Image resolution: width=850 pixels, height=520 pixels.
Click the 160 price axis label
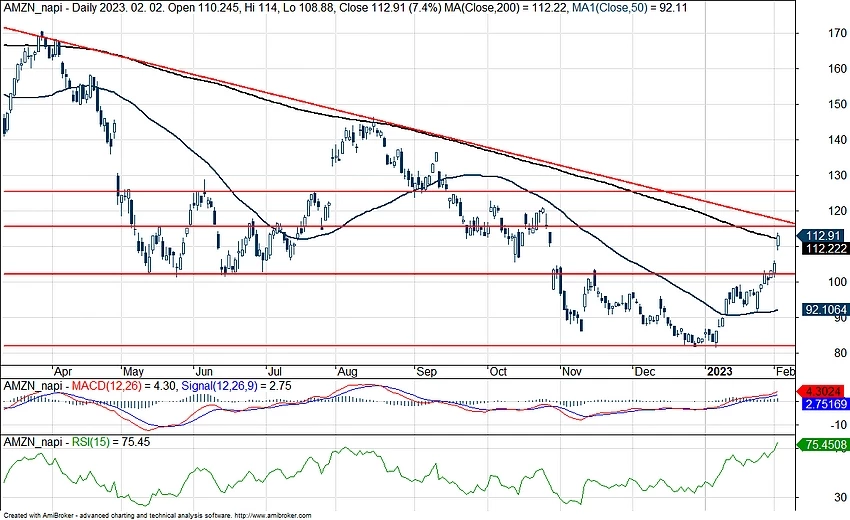point(837,69)
